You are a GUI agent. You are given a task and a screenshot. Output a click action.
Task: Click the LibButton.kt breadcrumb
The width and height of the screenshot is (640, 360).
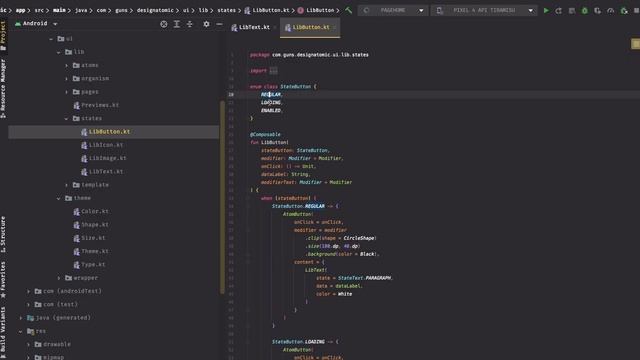click(267, 10)
